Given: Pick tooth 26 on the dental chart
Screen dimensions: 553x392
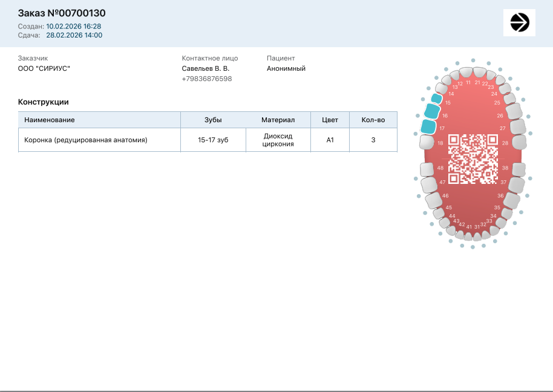Looking at the screenshot, I should point(514,111).
